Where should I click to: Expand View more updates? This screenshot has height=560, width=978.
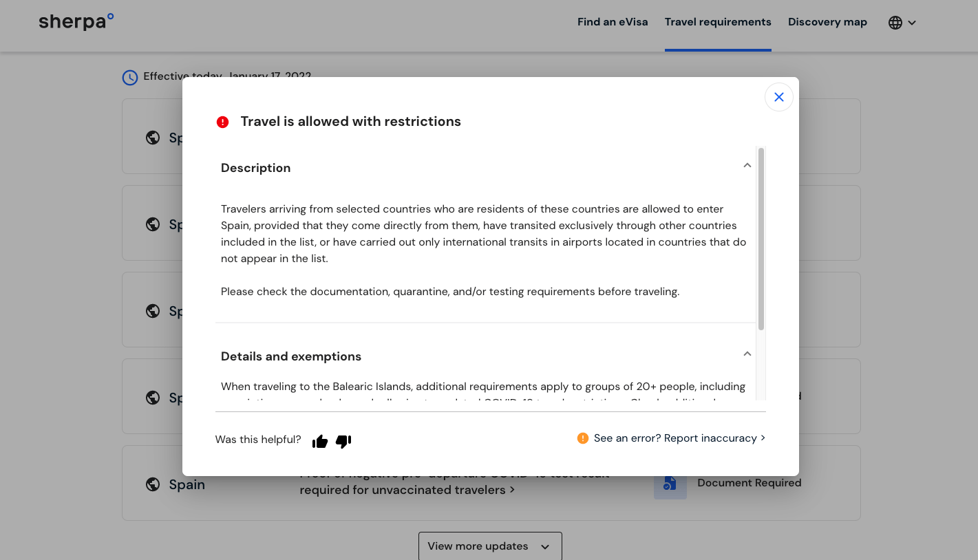click(x=489, y=546)
